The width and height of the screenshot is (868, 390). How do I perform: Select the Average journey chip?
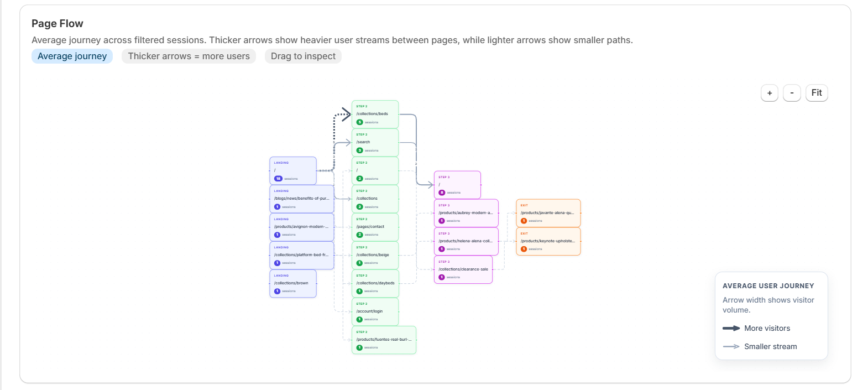pos(72,56)
